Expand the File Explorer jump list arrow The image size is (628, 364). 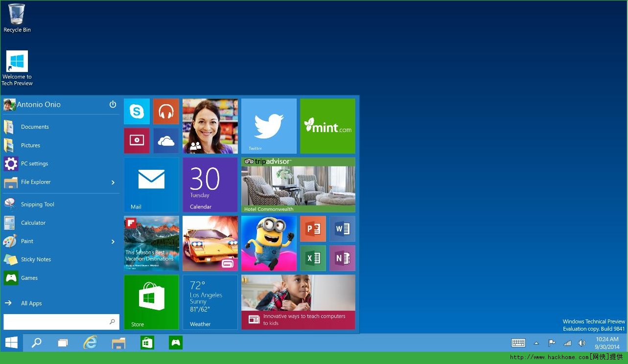pos(113,182)
